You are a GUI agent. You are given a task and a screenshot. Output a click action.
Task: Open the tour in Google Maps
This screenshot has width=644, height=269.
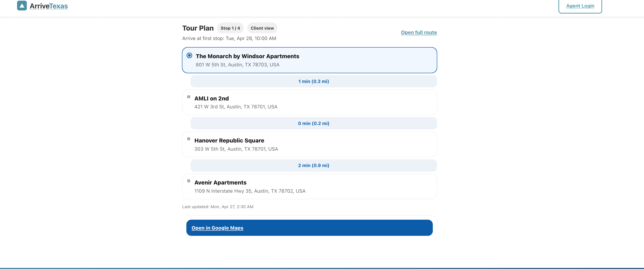[310, 228]
